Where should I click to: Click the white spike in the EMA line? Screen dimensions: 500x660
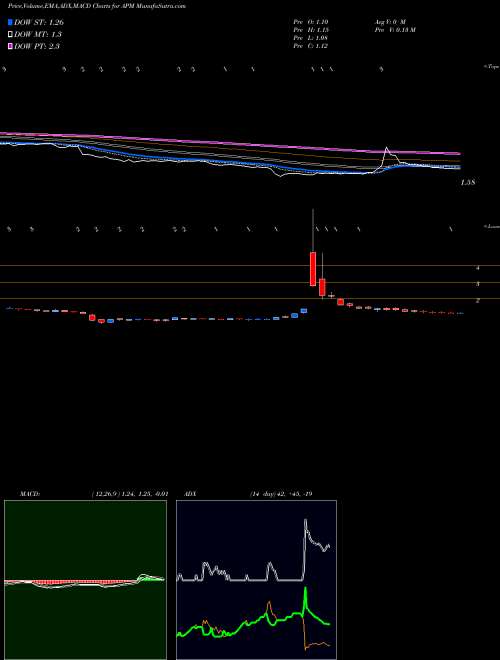(x=386, y=149)
